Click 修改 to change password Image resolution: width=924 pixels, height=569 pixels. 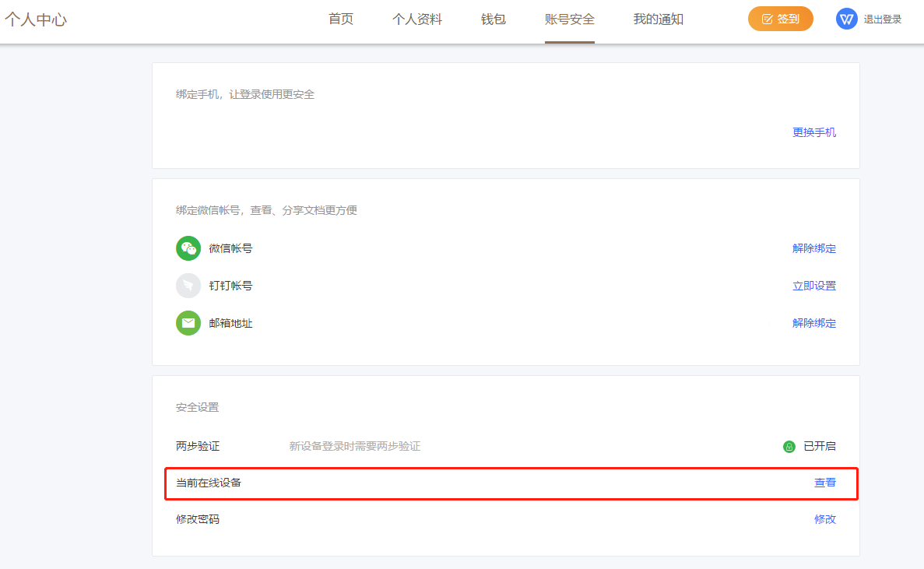point(825,519)
